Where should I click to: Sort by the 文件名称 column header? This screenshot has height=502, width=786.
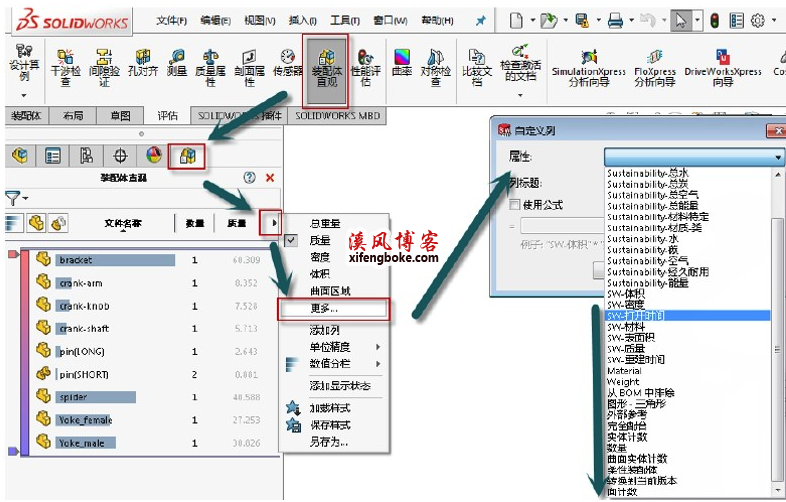(123, 223)
